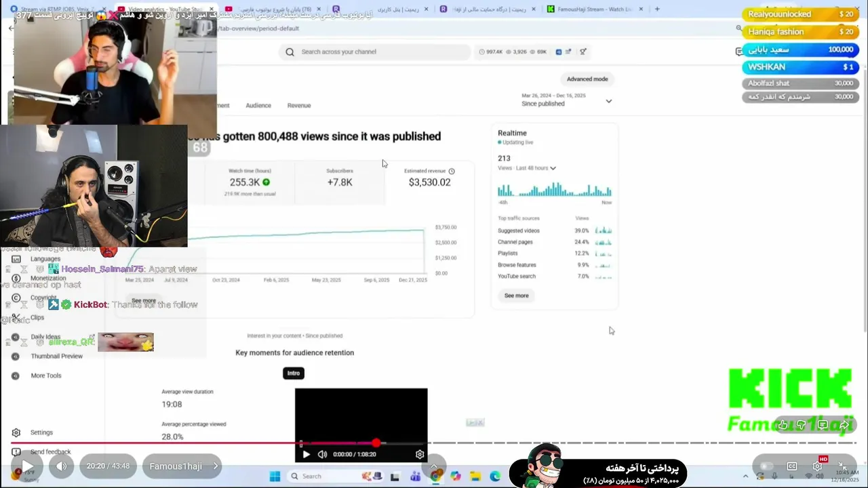This screenshot has width=868, height=488.
Task: Select the Estimated revenue metric card
Action: (x=429, y=182)
